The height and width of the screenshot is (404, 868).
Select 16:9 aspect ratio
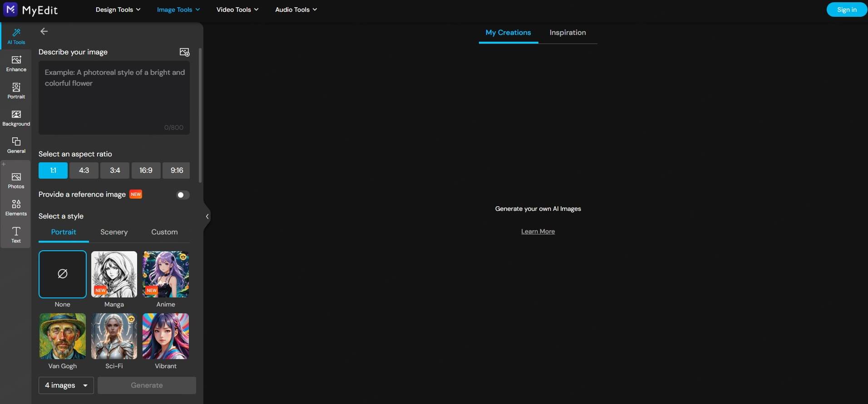146,170
